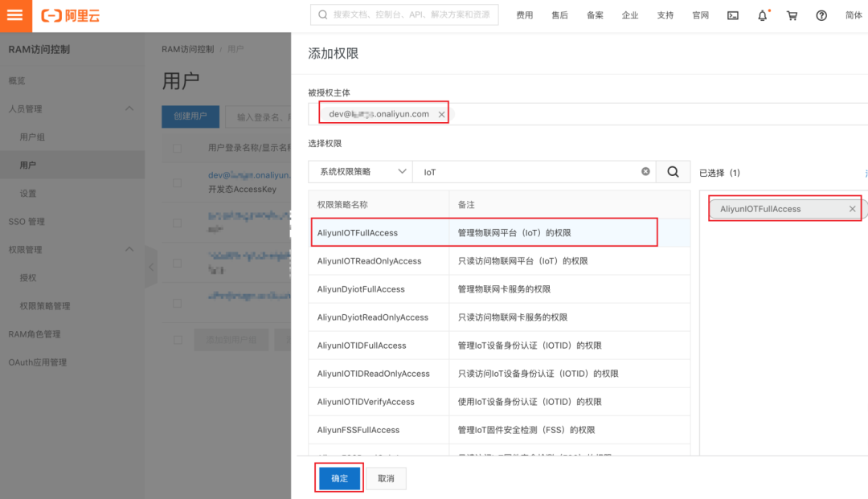Click the IoT policy search field
This screenshot has height=499, width=868.
pyautogui.click(x=534, y=171)
